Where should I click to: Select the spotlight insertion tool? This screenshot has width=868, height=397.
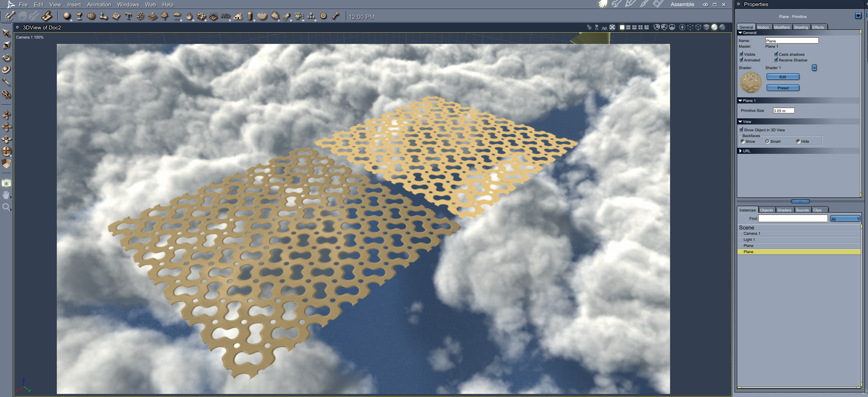pyautogui.click(x=287, y=16)
